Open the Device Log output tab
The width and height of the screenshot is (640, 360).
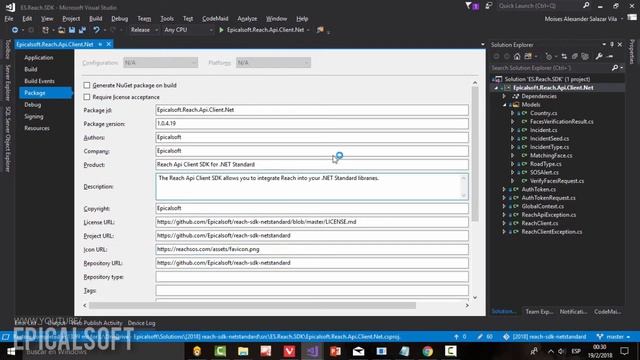tap(141, 323)
